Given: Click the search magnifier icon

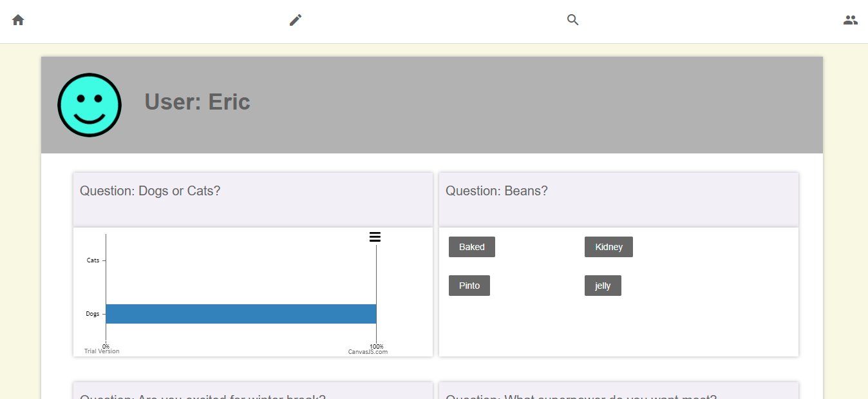Looking at the screenshot, I should click(572, 19).
